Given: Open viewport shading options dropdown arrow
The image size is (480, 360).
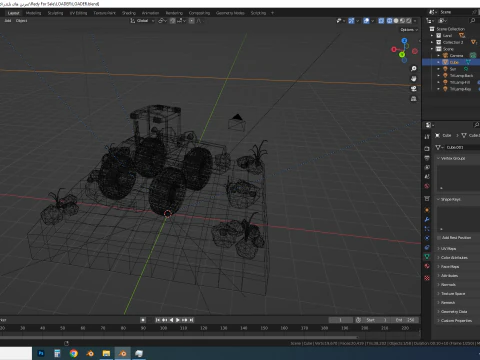Looking at the screenshot, I should (x=415, y=21).
